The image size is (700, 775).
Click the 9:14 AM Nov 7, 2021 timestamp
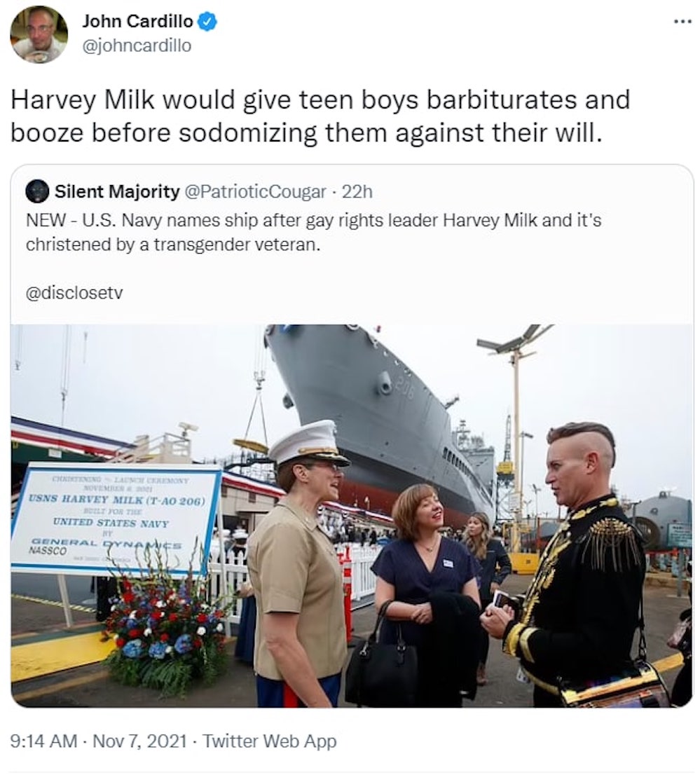click(x=99, y=741)
